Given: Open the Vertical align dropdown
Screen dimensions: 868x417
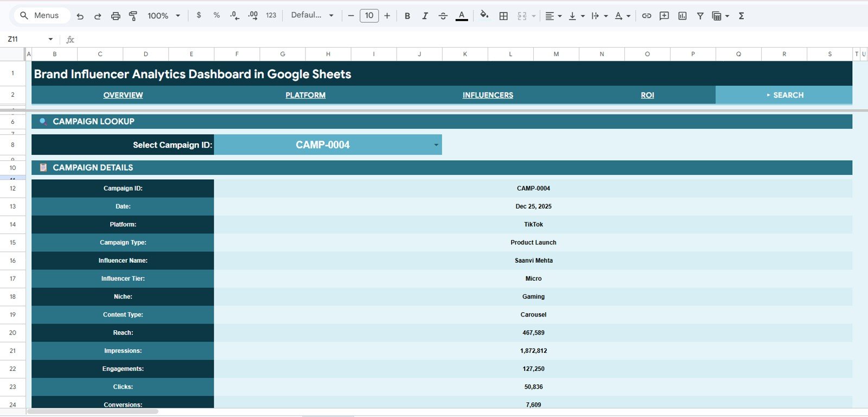Looking at the screenshot, I should tap(576, 16).
